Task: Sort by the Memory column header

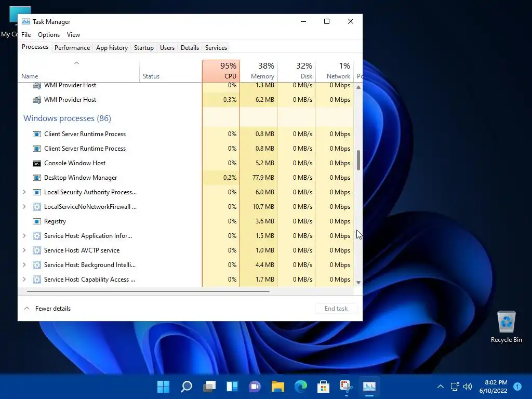Action: [259, 71]
